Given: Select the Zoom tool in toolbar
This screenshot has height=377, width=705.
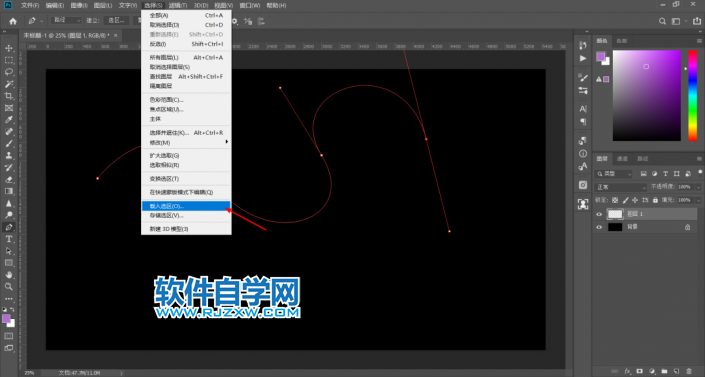Looking at the screenshot, I should pos(9,287).
